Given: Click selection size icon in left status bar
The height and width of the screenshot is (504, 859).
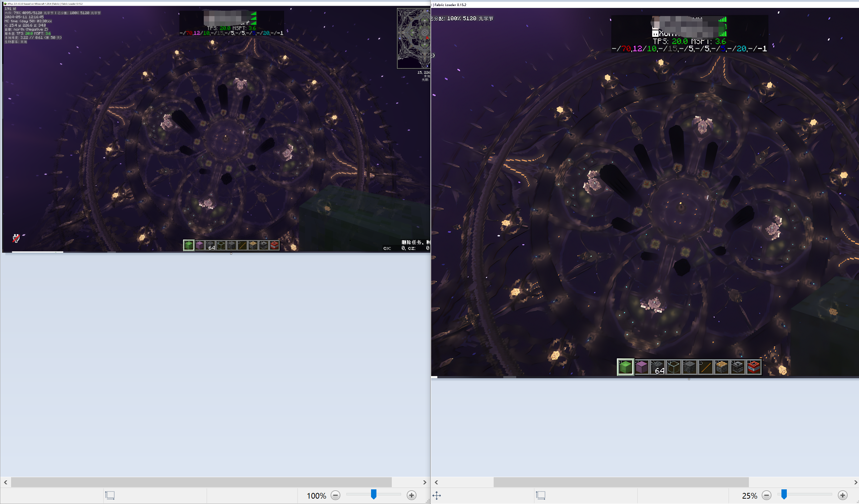Looking at the screenshot, I should pos(110,495).
